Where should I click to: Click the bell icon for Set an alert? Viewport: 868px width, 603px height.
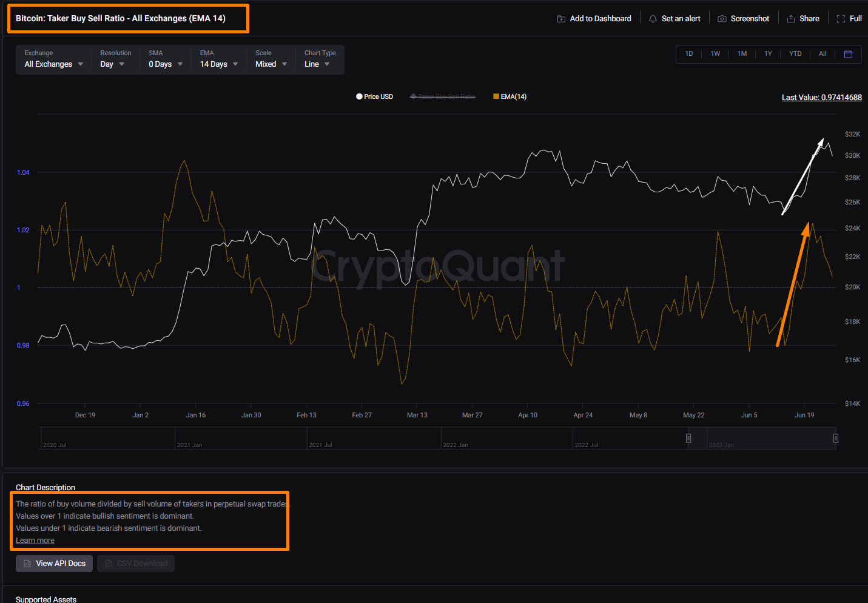[x=653, y=19]
